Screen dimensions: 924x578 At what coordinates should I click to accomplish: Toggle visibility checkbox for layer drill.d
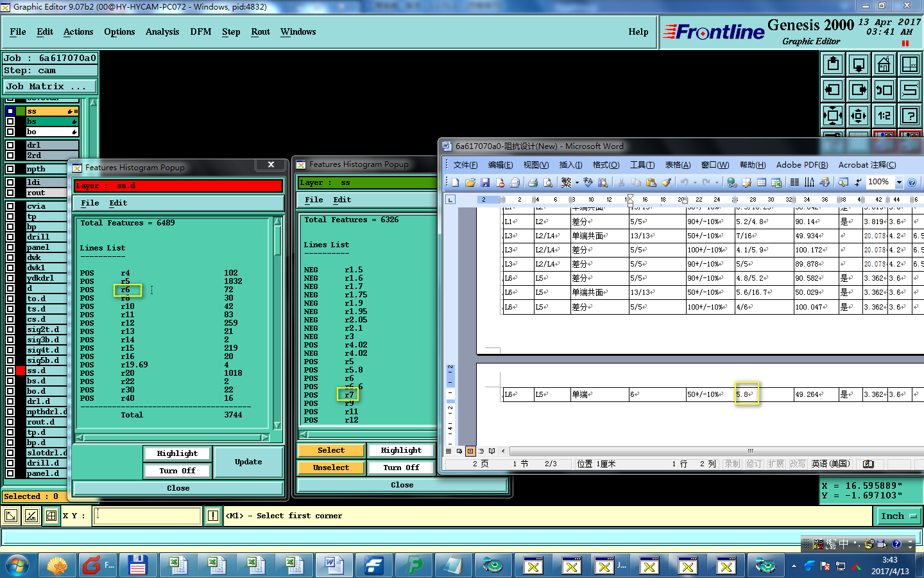pyautogui.click(x=10, y=463)
